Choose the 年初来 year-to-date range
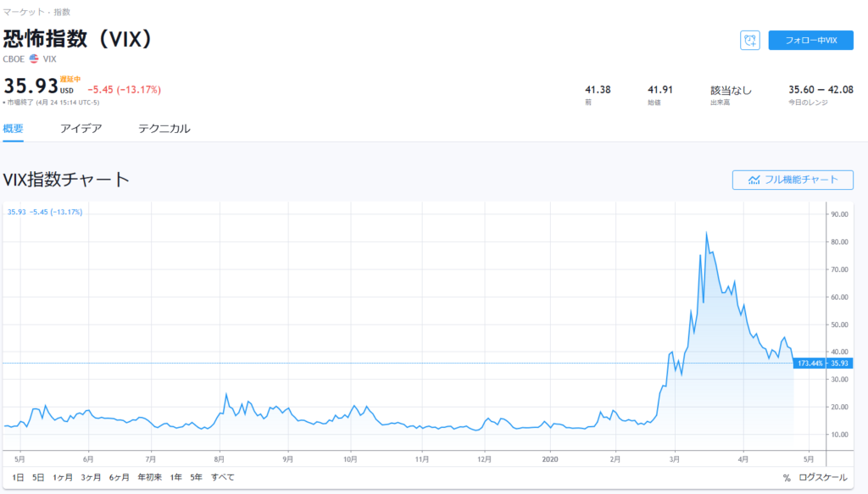Viewport: 868px width, 494px height. (x=150, y=478)
